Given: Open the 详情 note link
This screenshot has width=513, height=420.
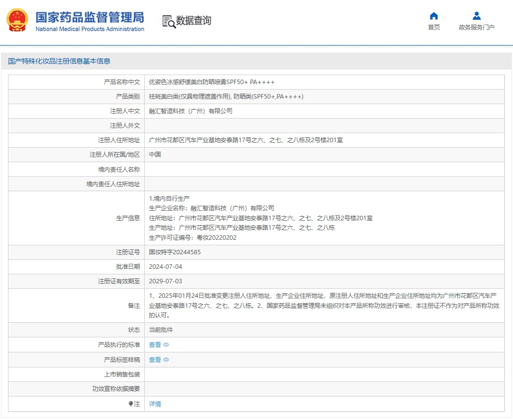Looking at the screenshot, I should (x=155, y=404).
